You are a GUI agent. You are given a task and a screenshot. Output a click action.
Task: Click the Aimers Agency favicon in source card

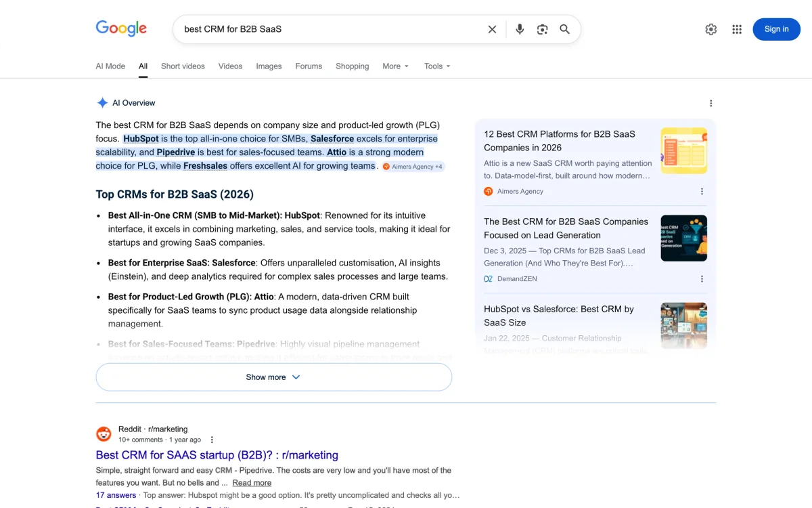pos(489,191)
